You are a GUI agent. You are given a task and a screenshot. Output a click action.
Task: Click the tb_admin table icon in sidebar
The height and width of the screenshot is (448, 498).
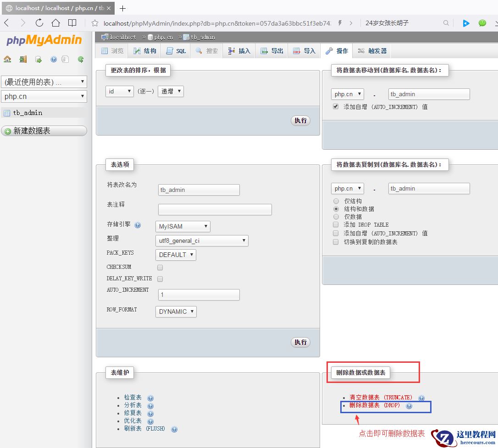(x=7, y=113)
